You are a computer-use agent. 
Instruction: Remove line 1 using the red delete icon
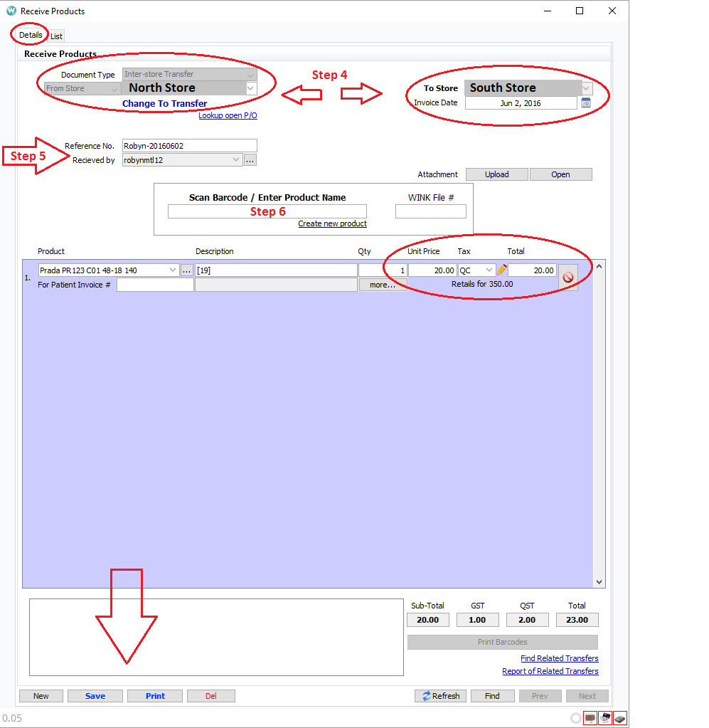(x=569, y=277)
